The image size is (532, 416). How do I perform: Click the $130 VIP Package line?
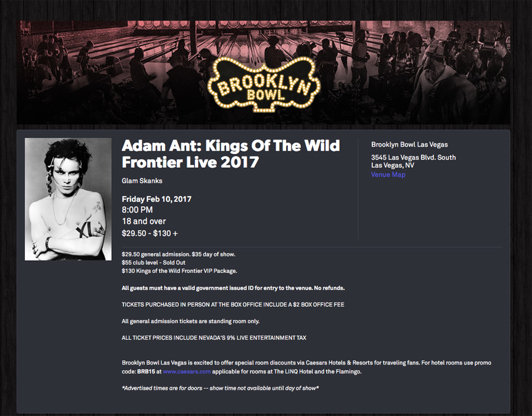tap(179, 271)
